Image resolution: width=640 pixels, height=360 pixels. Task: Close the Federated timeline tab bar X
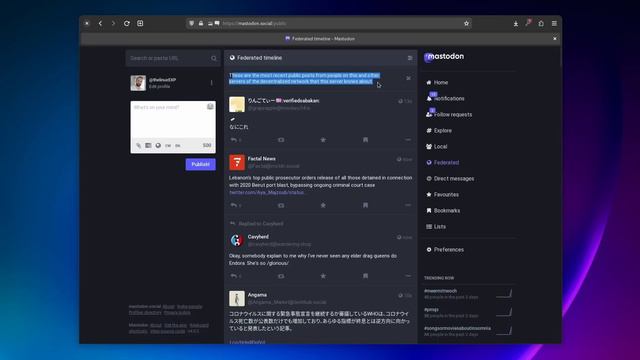554,39
